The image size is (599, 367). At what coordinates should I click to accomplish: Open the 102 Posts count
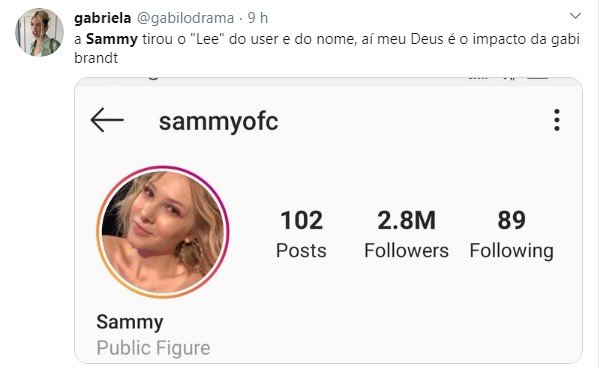click(301, 234)
